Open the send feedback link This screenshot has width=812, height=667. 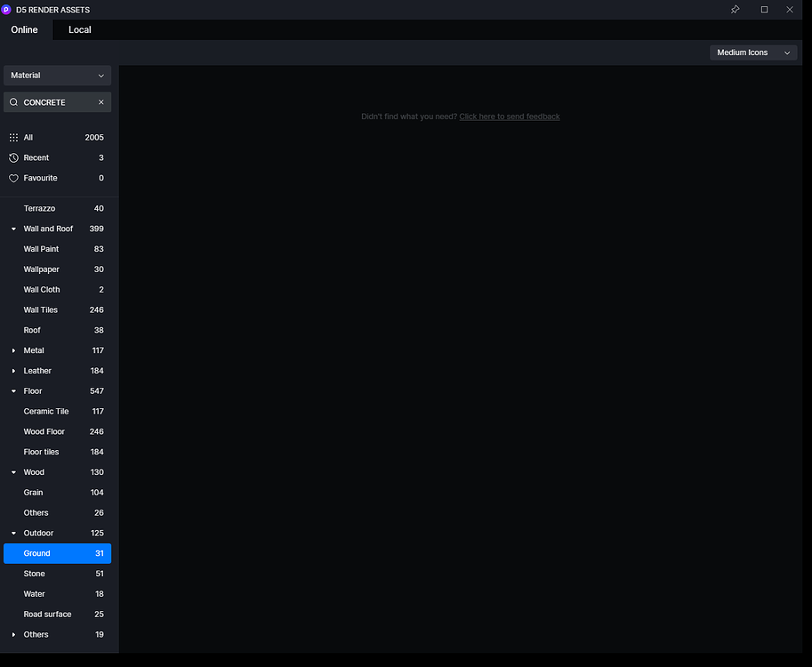tap(509, 117)
